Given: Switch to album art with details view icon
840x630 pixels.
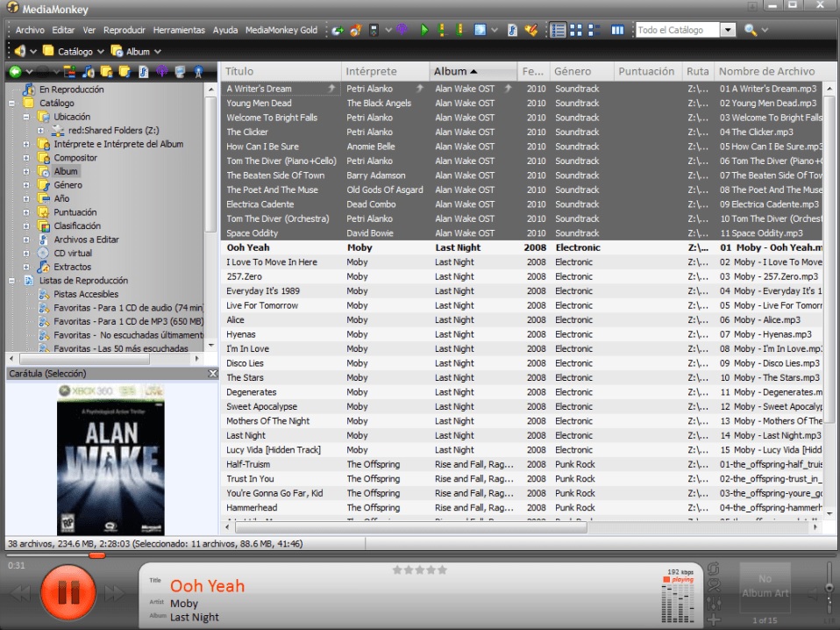Looking at the screenshot, I should pos(594,30).
